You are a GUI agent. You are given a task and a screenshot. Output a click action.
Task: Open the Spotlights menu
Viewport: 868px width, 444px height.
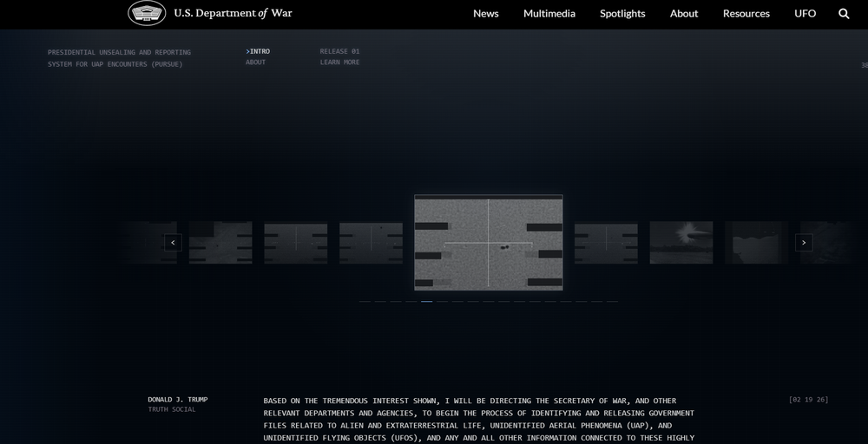point(622,14)
